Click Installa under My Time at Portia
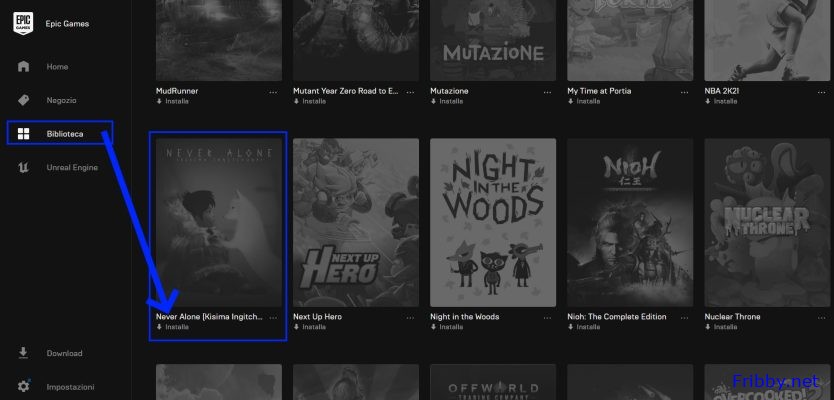 pos(587,101)
